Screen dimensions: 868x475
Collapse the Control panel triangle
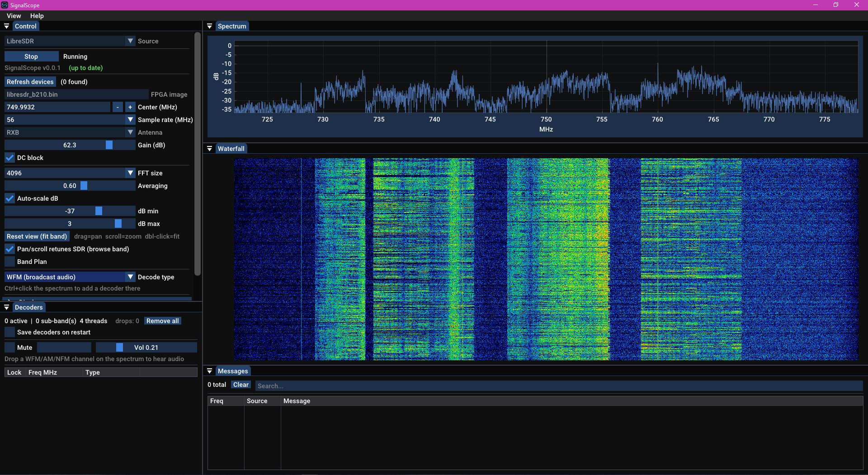coord(7,26)
